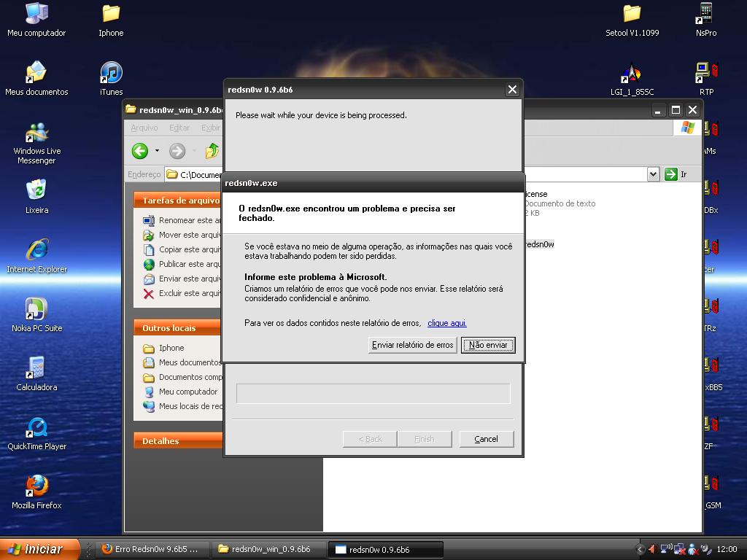
Task: Click Publicar este arquivo task
Action: click(182, 264)
